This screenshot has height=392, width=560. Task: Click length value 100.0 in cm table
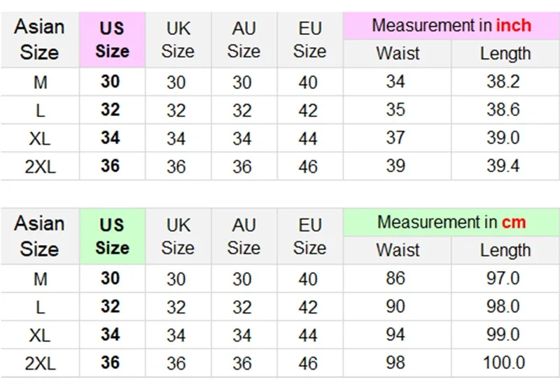tap(503, 363)
